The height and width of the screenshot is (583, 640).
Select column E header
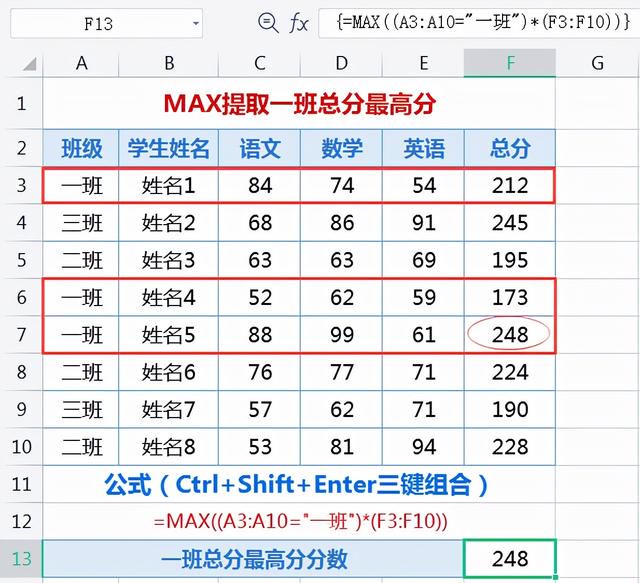pos(423,63)
